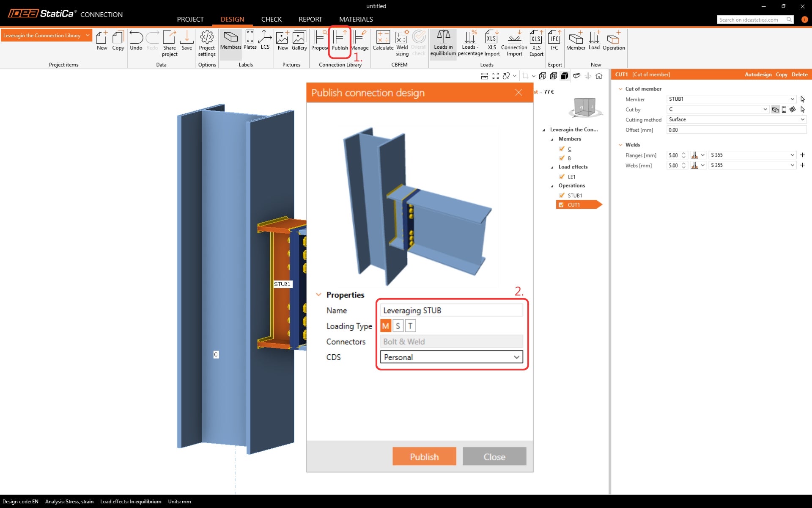812x508 pixels.
Task: Click the home view icon
Action: pos(599,76)
